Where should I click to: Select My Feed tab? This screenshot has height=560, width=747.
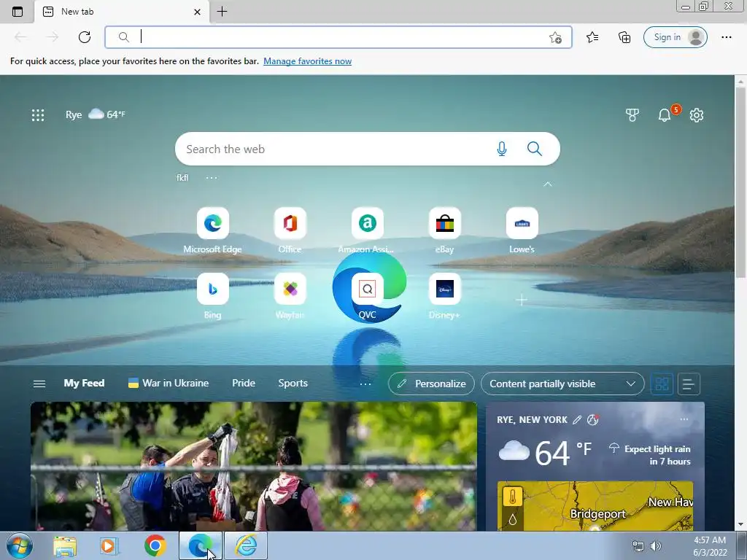point(85,384)
